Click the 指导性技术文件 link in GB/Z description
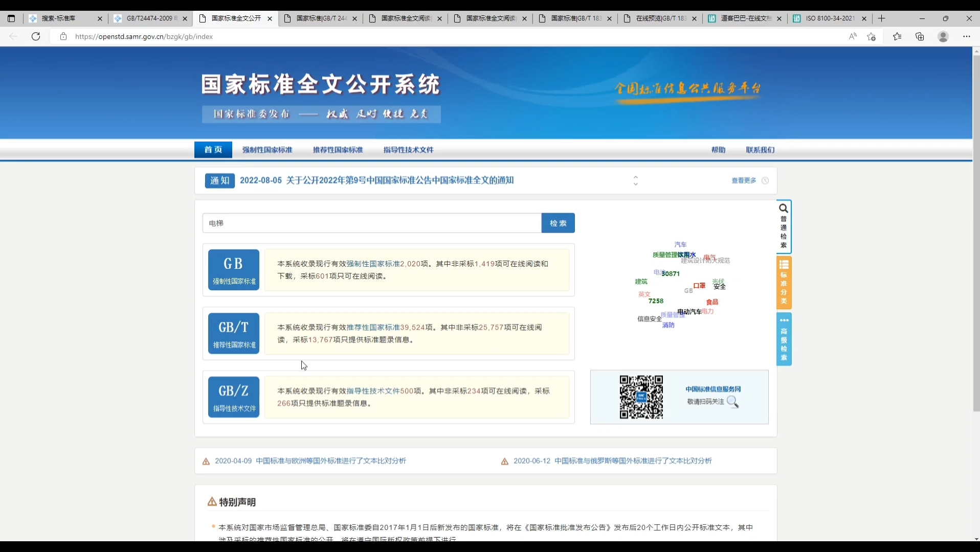The height and width of the screenshot is (552, 980). [x=373, y=391]
